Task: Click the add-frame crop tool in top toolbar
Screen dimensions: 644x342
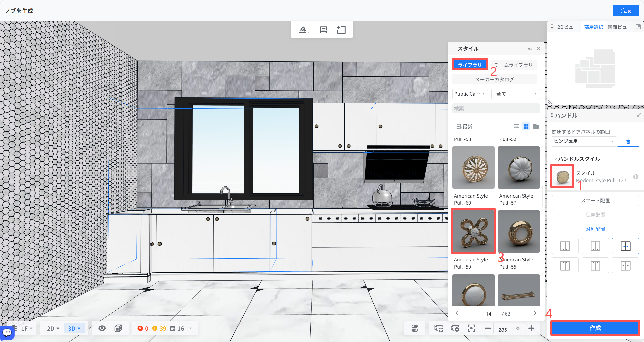Action: pos(341,30)
